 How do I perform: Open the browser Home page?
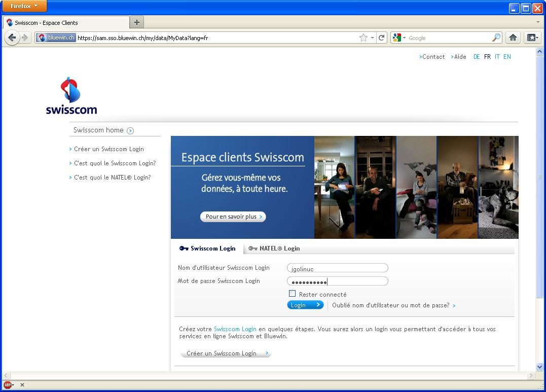[x=513, y=38]
